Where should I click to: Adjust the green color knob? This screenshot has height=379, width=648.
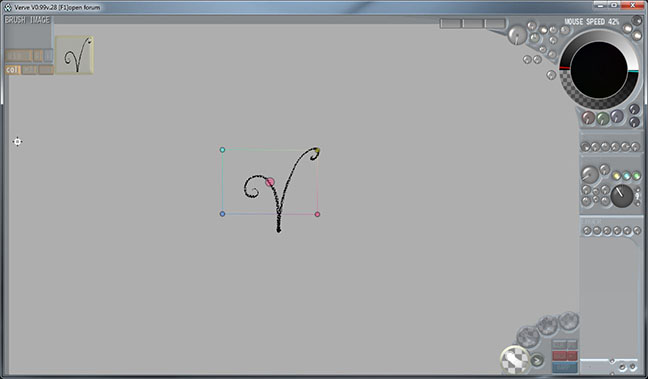[603, 118]
